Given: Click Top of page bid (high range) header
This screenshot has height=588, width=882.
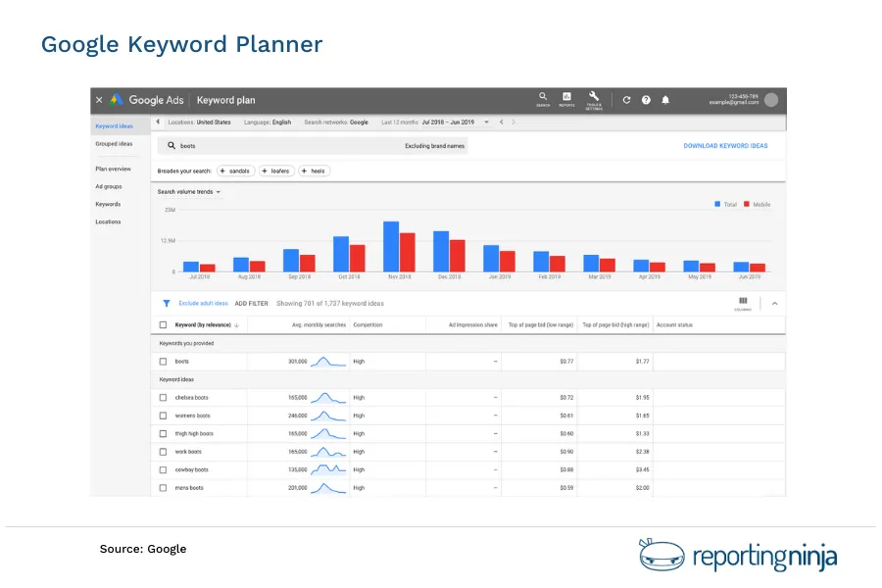Looking at the screenshot, I should (x=615, y=325).
